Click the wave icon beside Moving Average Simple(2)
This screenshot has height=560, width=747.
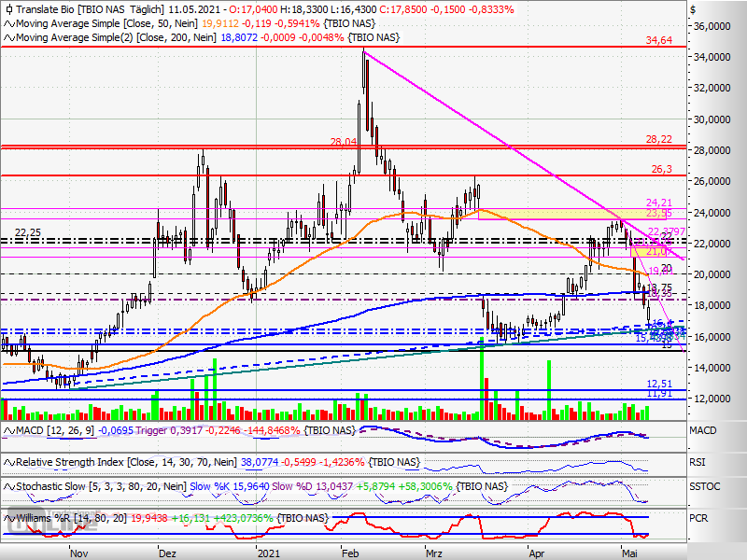pos(9,37)
